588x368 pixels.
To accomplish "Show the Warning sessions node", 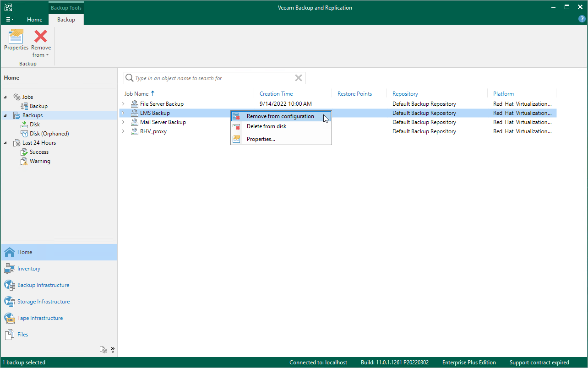I will pos(40,161).
